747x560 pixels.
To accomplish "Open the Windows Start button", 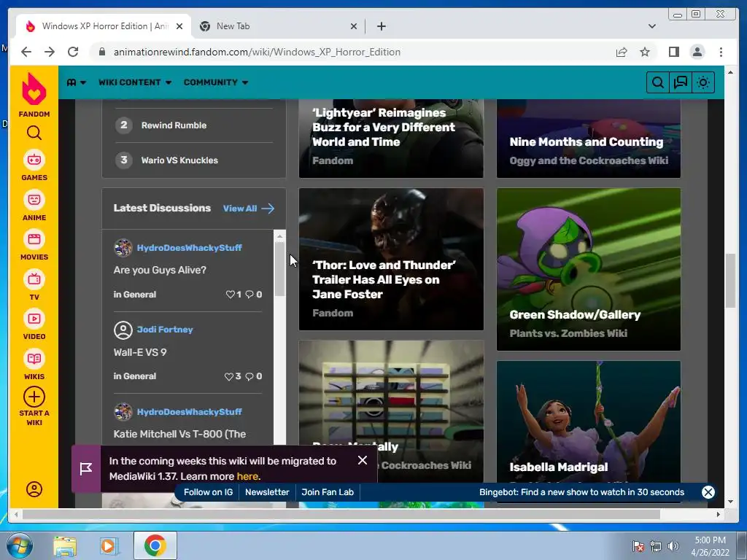I will pyautogui.click(x=20, y=545).
